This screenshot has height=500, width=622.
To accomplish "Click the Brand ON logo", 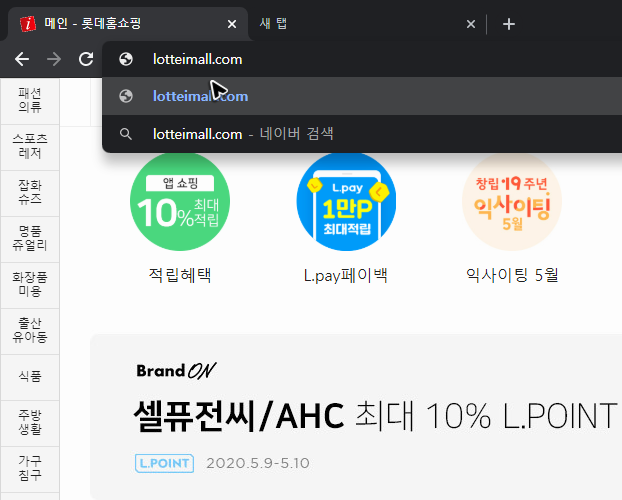I will 176,371.
